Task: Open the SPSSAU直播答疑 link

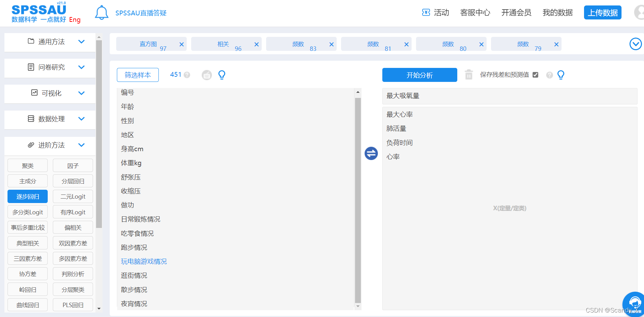Action: [x=141, y=13]
